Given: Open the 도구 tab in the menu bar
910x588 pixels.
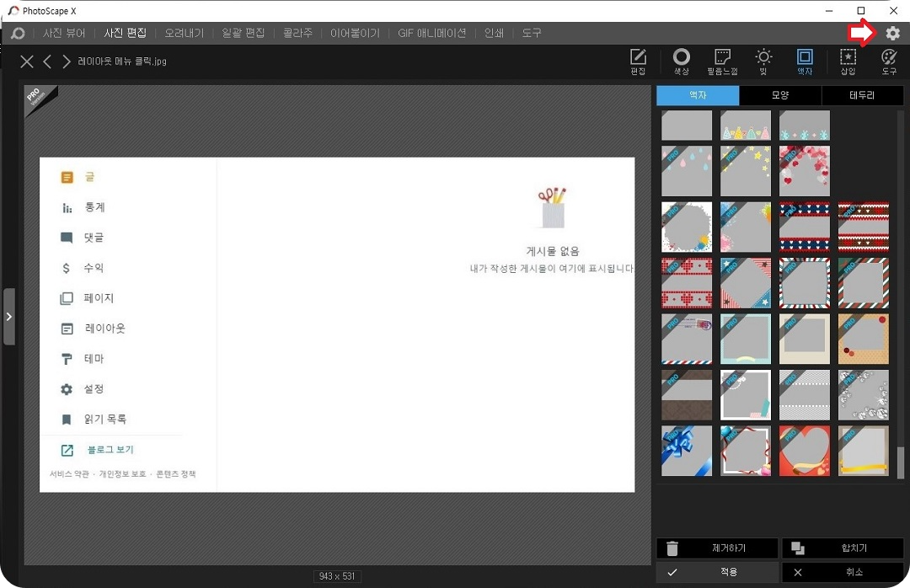Looking at the screenshot, I should (531, 33).
